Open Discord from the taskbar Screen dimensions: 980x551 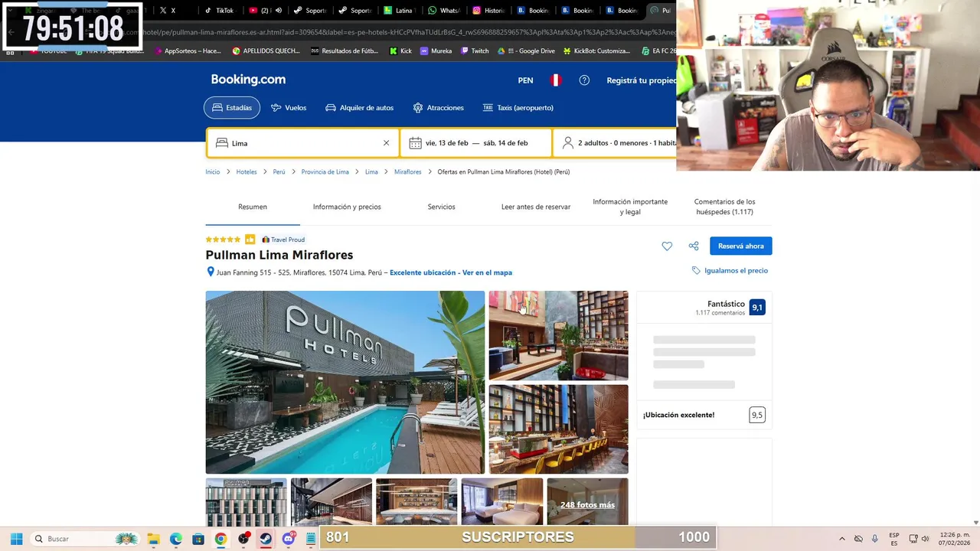pos(289,539)
